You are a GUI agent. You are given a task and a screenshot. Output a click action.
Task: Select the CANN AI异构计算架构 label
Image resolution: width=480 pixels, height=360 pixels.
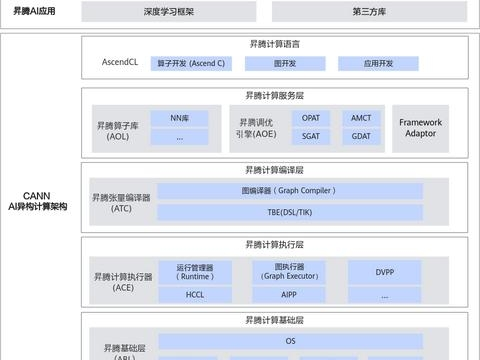click(37, 201)
